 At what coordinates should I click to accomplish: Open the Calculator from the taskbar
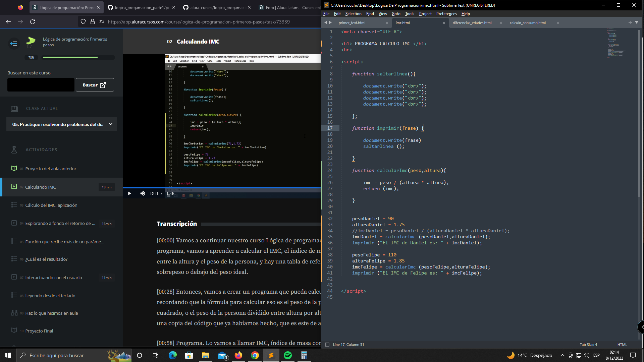coord(304,355)
